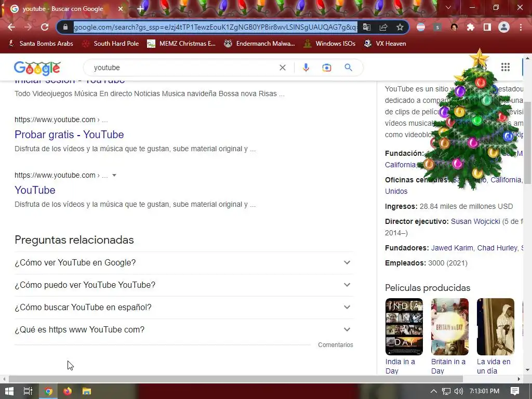Open dropdown arrow next to youtube.com result URL
Image resolution: width=532 pixels, height=399 pixels.
(x=114, y=176)
